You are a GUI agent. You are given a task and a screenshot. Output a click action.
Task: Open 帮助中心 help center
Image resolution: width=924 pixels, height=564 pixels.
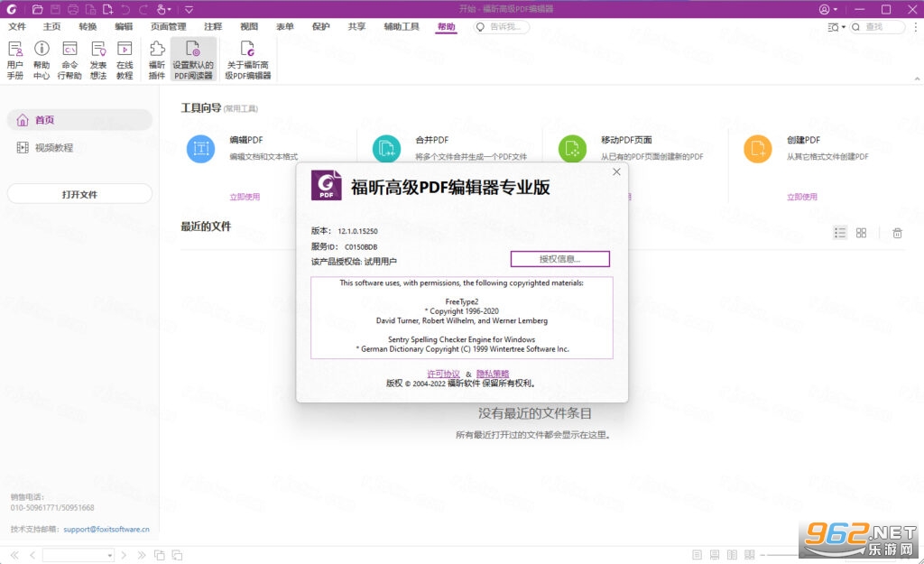click(42, 60)
